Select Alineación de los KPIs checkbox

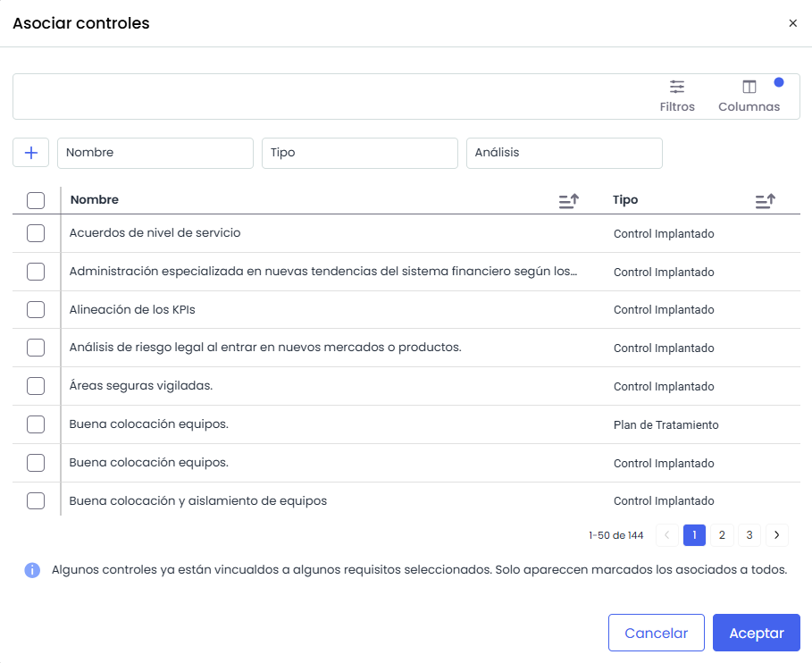[x=36, y=310]
